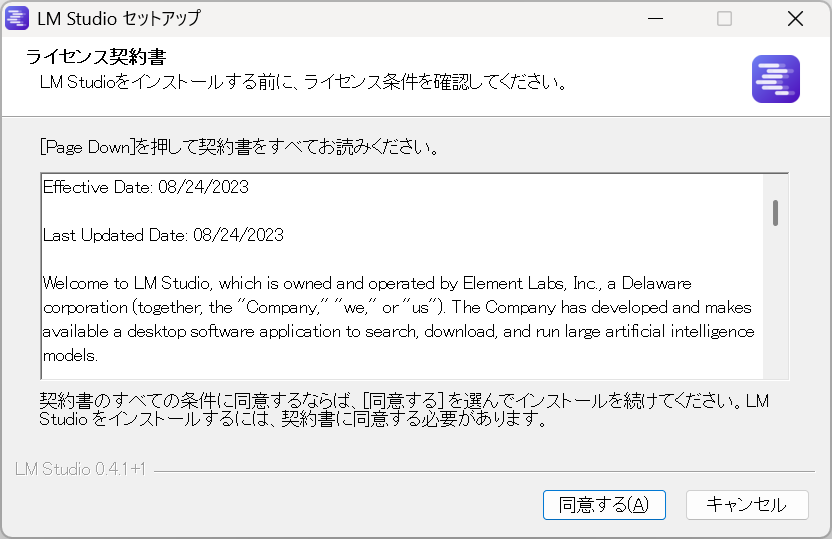
Task: Click the LM Studio icon in title bar
Action: click(x=17, y=18)
